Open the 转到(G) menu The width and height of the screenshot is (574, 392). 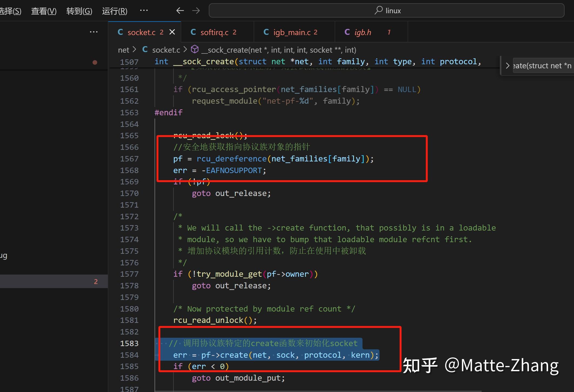[79, 11]
